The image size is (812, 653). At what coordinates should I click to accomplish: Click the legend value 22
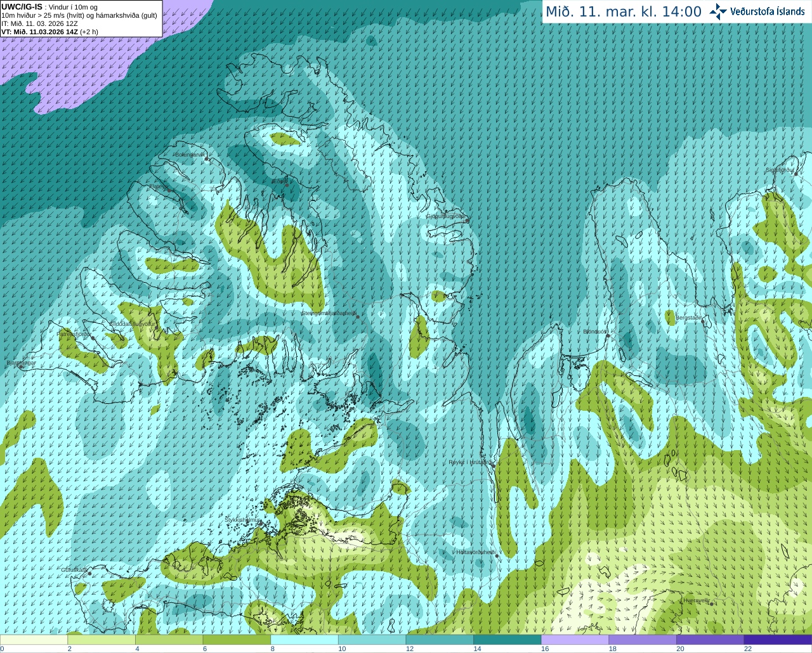coord(748,649)
